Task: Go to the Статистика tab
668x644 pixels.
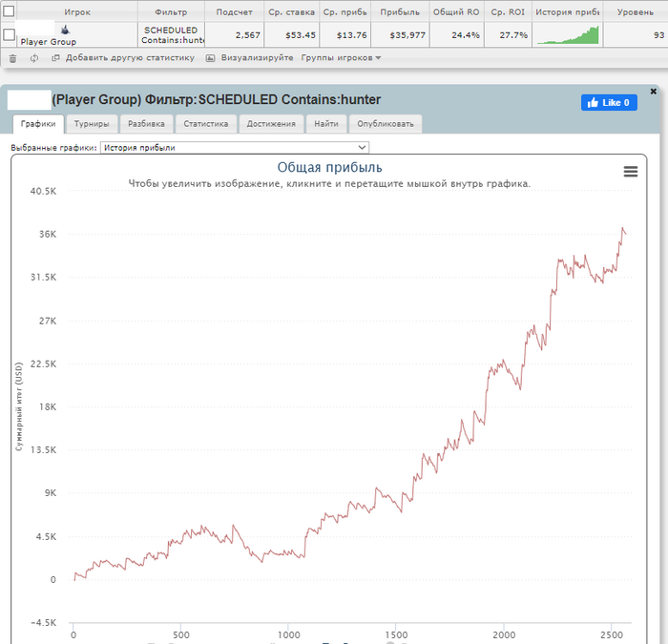Action: pos(206,124)
